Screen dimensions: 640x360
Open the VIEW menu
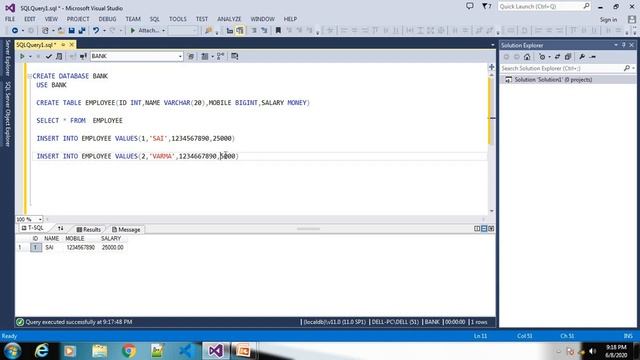(51, 19)
